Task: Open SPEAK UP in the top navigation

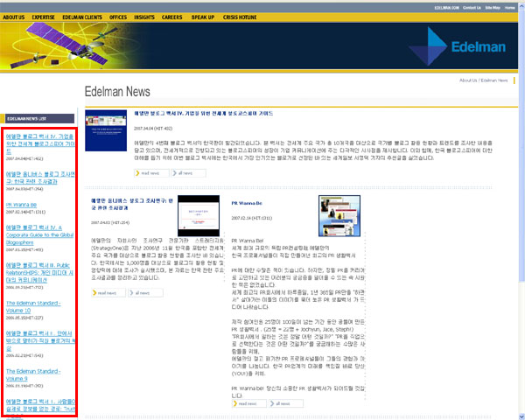Action: tap(203, 17)
